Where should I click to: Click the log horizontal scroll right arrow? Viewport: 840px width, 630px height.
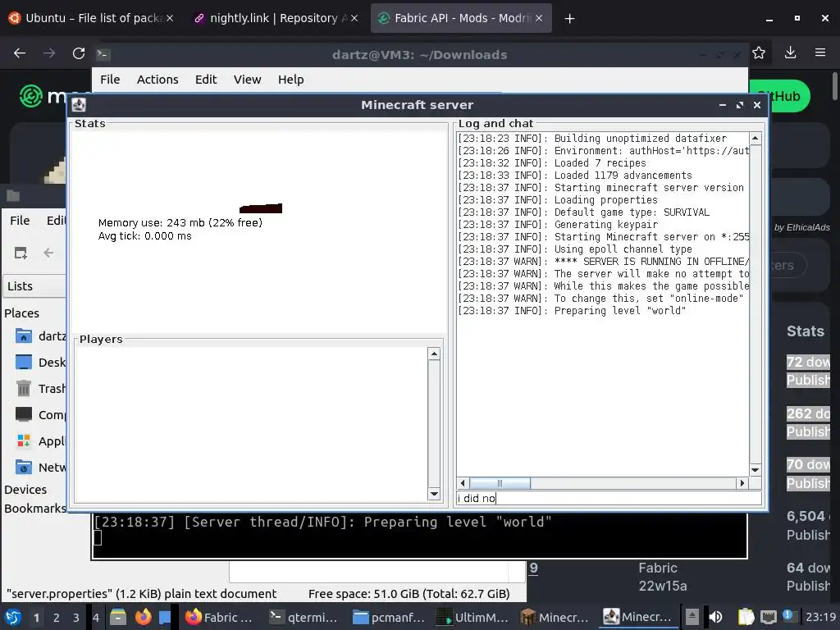click(742, 483)
